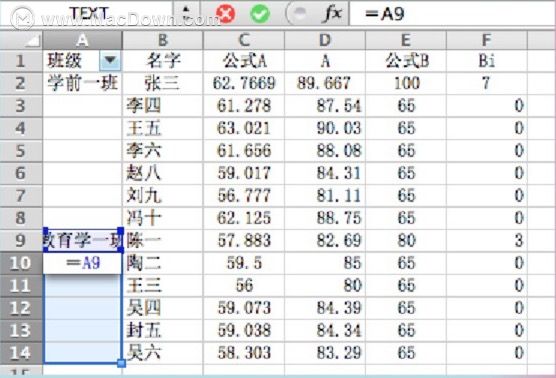Click the cell with name 吴四

click(x=163, y=308)
